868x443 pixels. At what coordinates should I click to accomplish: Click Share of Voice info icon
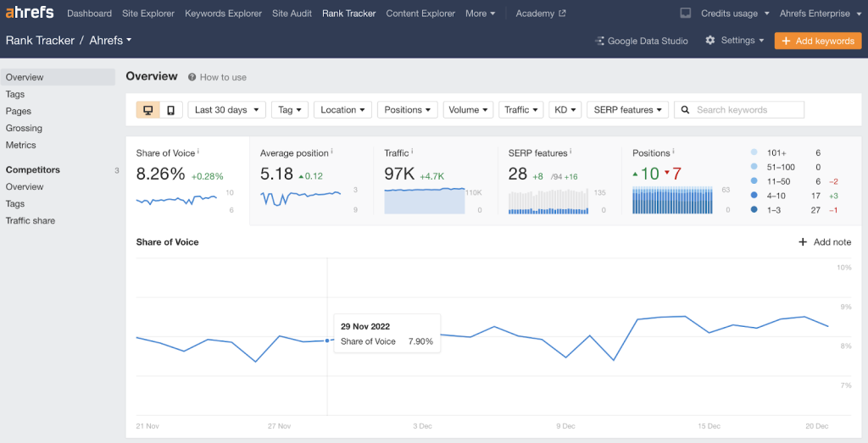198,152
